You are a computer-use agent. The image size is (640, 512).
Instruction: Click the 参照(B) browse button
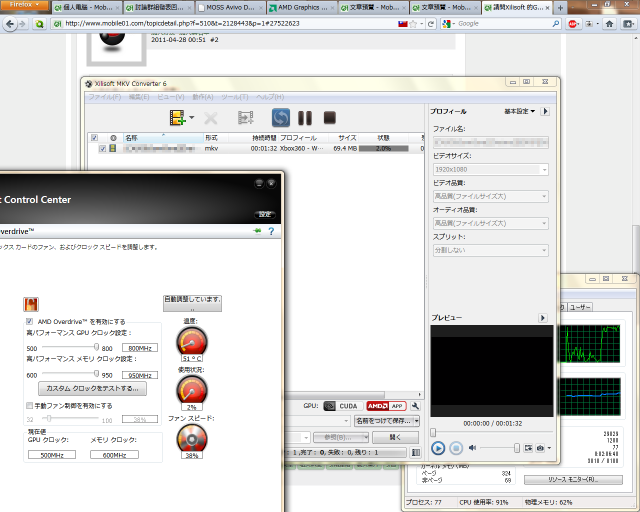pyautogui.click(x=338, y=437)
